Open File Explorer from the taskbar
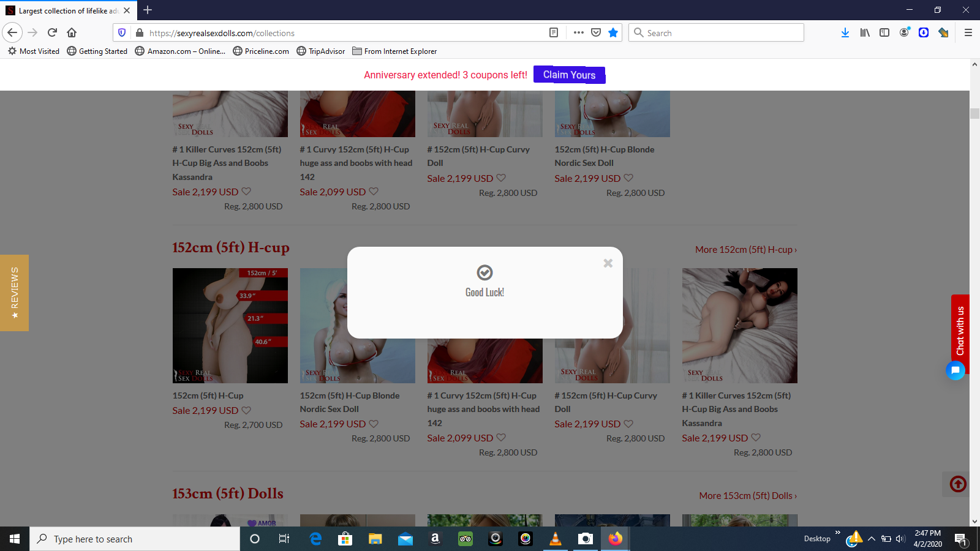The image size is (980, 551). pos(375,539)
